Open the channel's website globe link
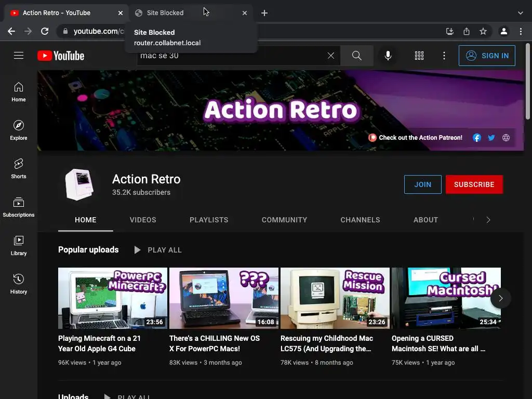The image size is (532, 399). coord(506,137)
